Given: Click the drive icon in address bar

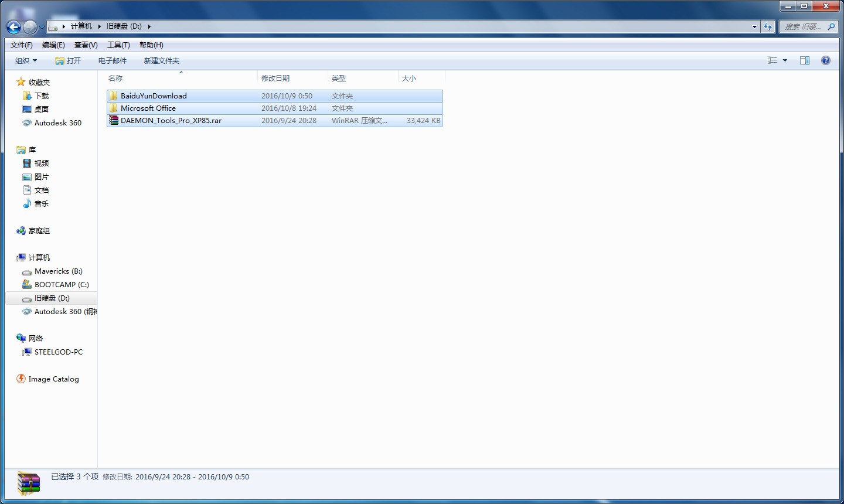Looking at the screenshot, I should pyautogui.click(x=53, y=26).
